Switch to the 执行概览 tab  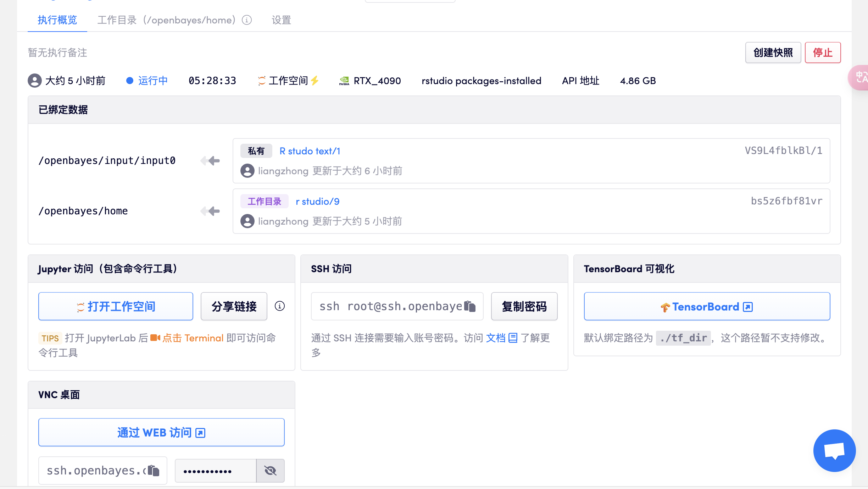pyautogui.click(x=57, y=20)
